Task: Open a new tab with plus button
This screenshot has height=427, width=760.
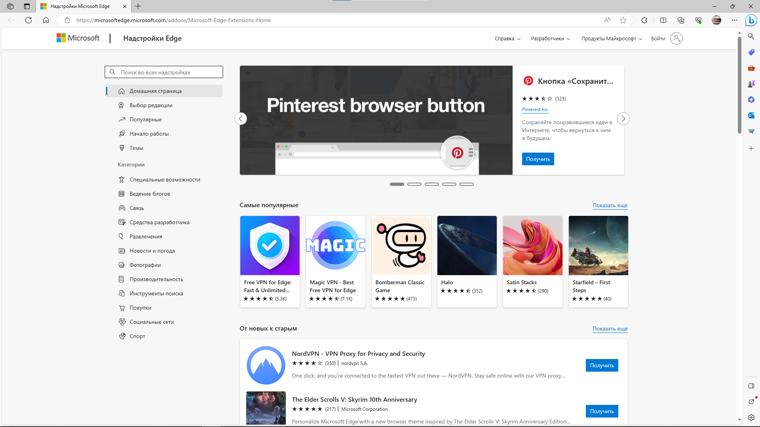Action: click(138, 6)
